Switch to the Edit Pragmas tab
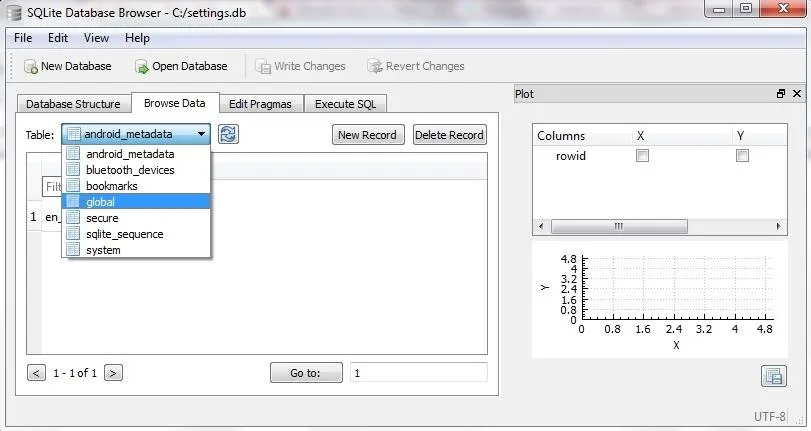 point(260,104)
